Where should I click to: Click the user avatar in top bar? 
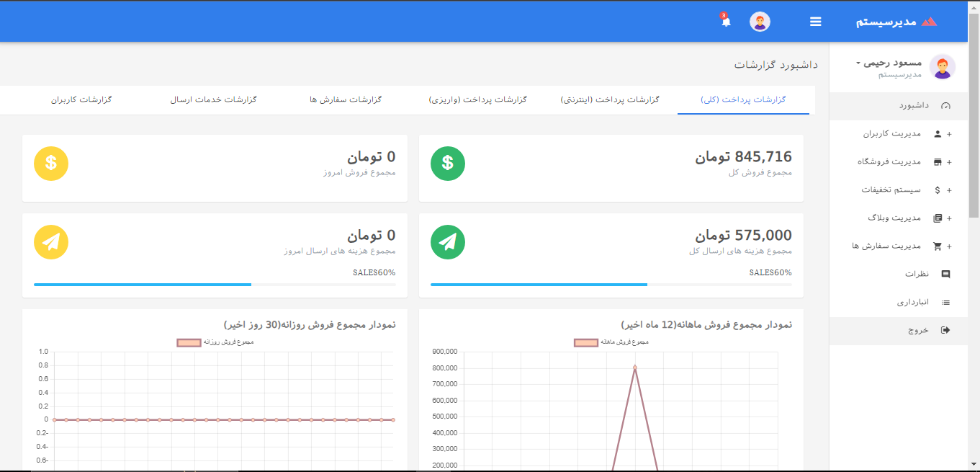tap(760, 22)
